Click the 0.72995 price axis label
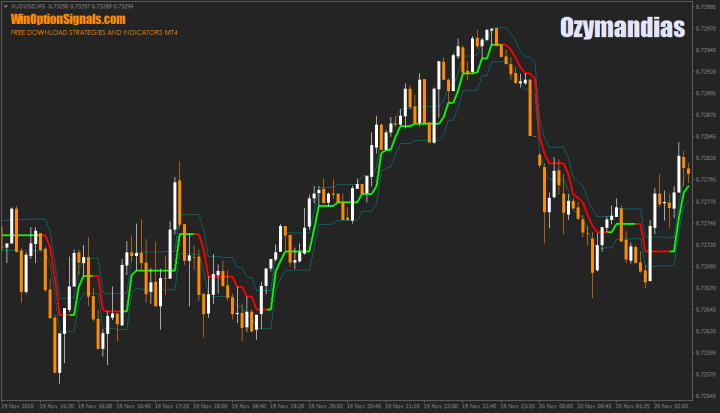Screen dimensions: 720x413 (704, 7)
